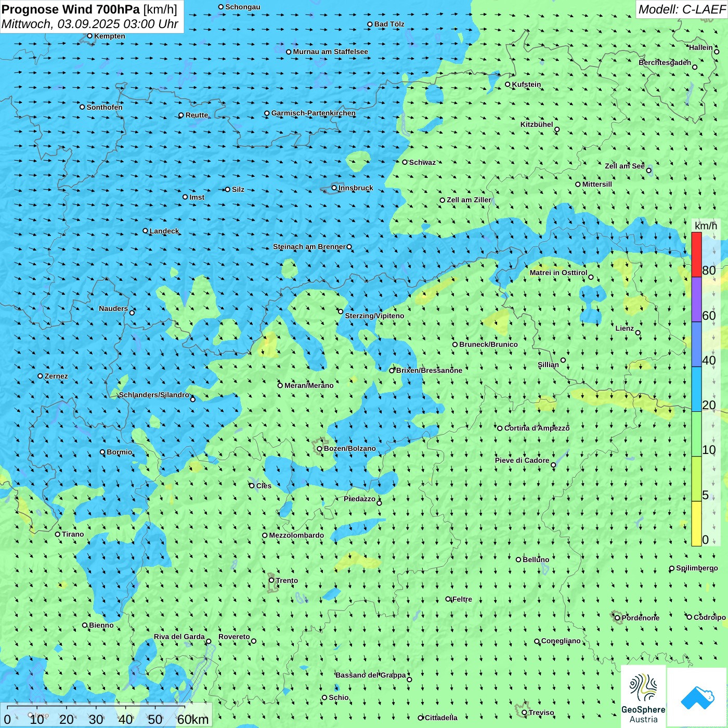
Task: Click the purple 60 km/h legend color
Action: tap(696, 300)
